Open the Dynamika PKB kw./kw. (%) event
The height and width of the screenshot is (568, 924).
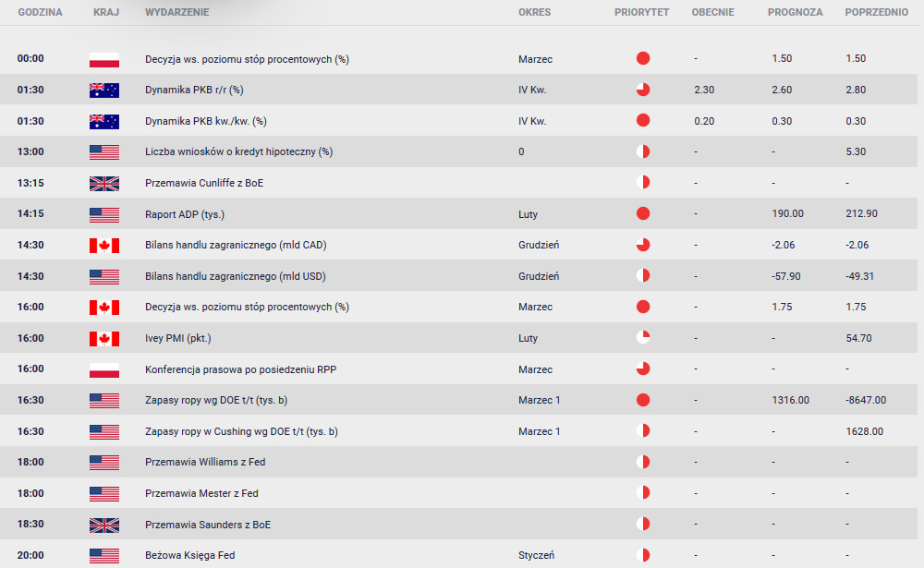tap(206, 121)
